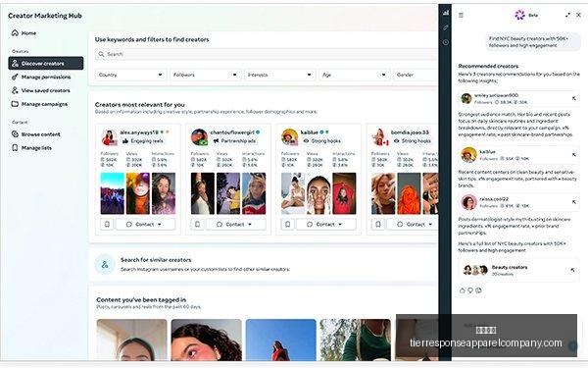This screenshot has width=588, height=368.
Task: Open tagged content thumbnail with blue sky
Action: tap(281, 340)
